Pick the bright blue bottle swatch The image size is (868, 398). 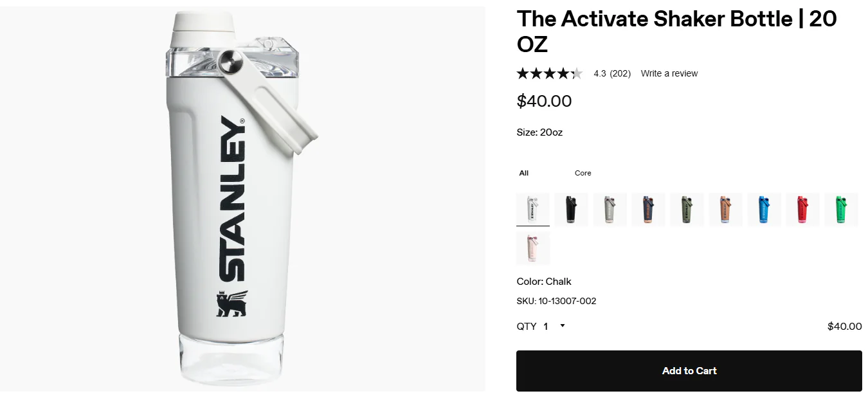[x=764, y=210]
